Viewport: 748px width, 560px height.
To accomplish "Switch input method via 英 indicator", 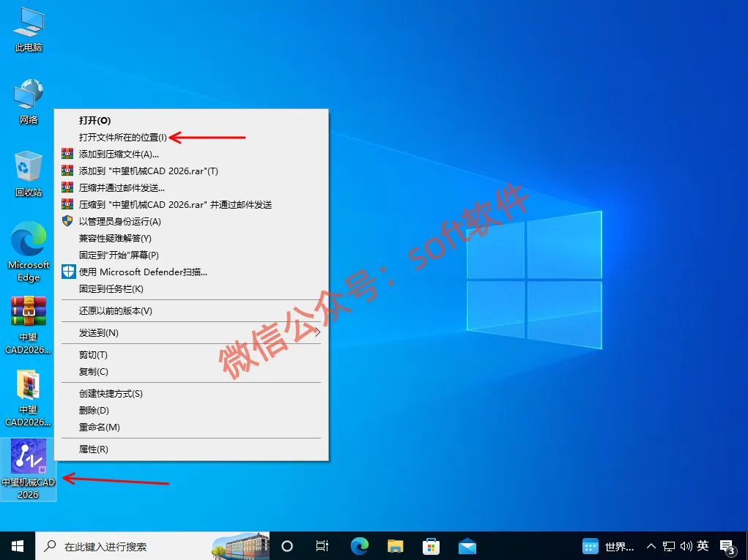I will [x=703, y=546].
